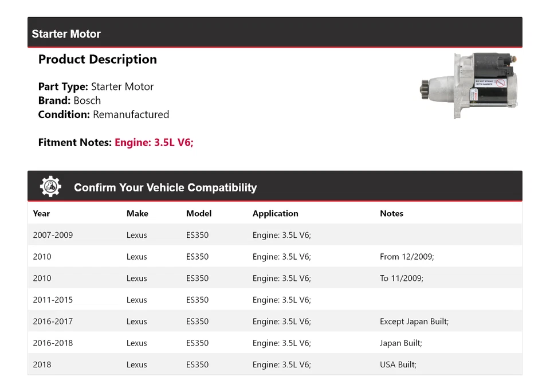Image resolution: width=550 pixels, height=392 pixels.
Task: Click the Make column header
Action: (x=137, y=213)
